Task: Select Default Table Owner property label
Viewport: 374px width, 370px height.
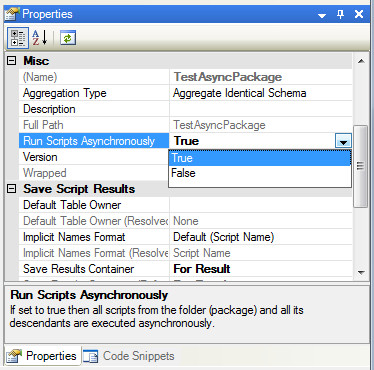Action: 94,205
